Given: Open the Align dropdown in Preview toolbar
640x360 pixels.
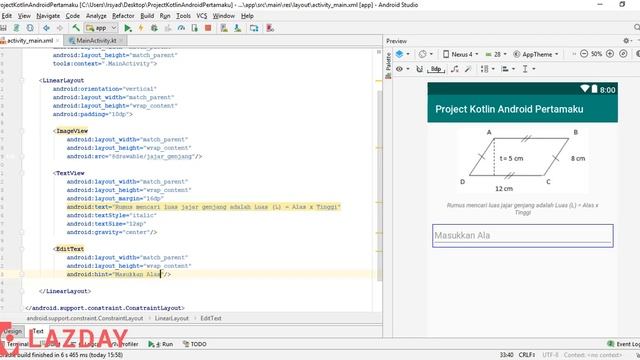Looking at the screenshot, I should click(508, 69).
